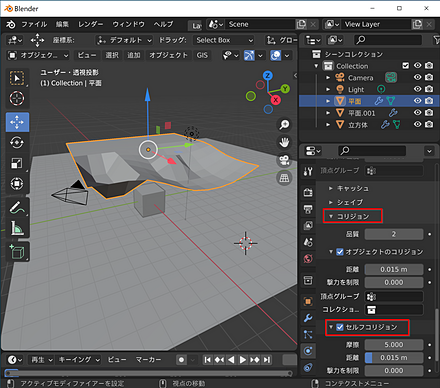Toggle the camera view icon
440x388 pixels.
[284, 160]
